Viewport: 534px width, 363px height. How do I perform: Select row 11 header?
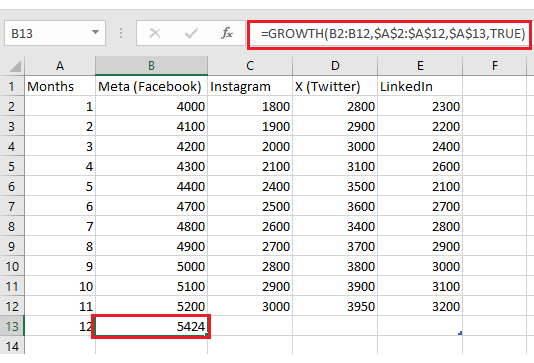click(12, 286)
